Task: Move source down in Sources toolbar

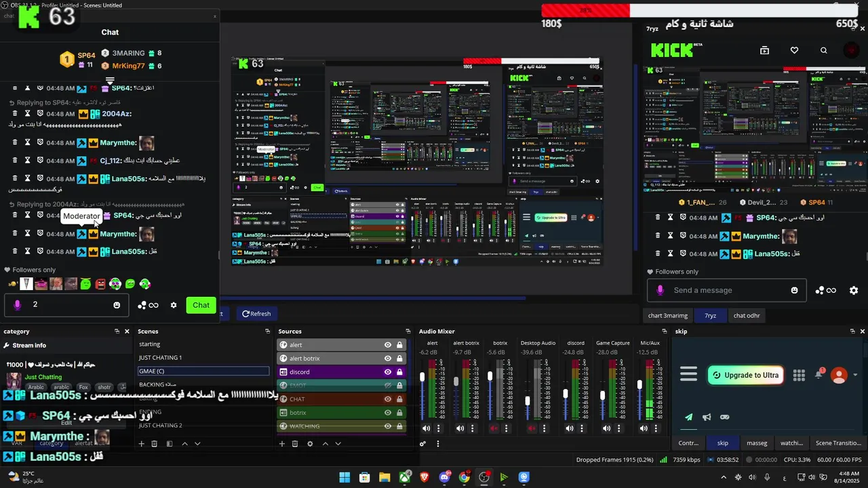Action: tap(338, 444)
